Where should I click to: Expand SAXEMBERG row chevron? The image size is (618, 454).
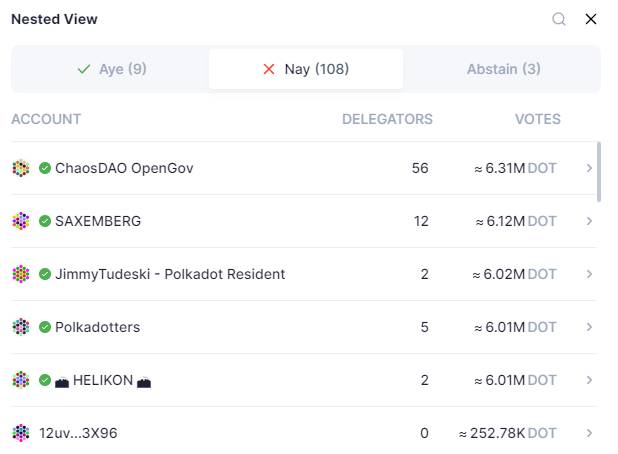[x=589, y=221]
